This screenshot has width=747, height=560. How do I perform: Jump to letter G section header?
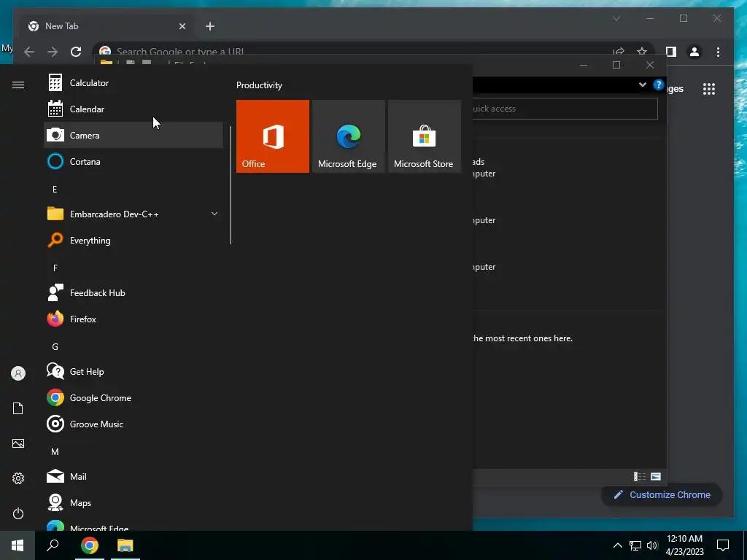(55, 346)
